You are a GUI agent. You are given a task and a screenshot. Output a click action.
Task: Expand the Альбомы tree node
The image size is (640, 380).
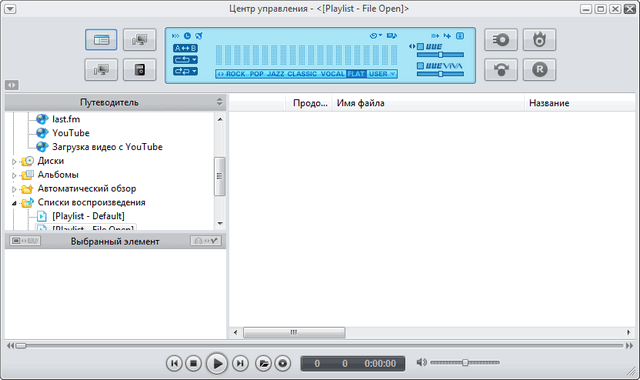point(14,176)
